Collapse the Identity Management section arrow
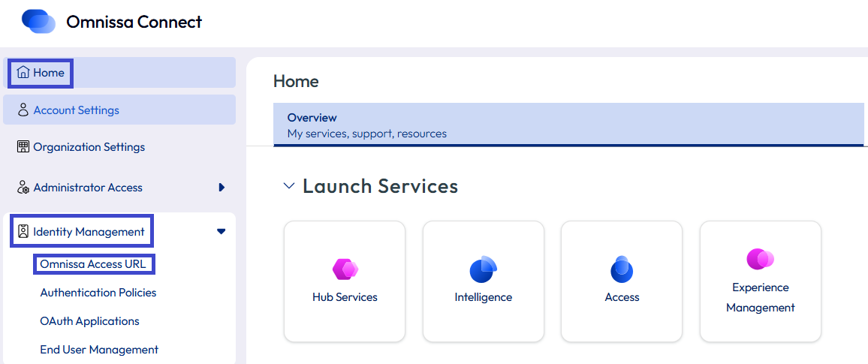The width and height of the screenshot is (868, 364). pos(222,231)
